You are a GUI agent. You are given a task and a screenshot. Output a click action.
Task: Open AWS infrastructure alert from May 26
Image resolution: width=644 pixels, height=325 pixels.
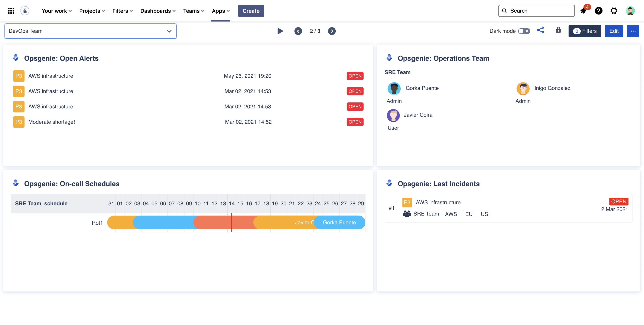[51, 76]
